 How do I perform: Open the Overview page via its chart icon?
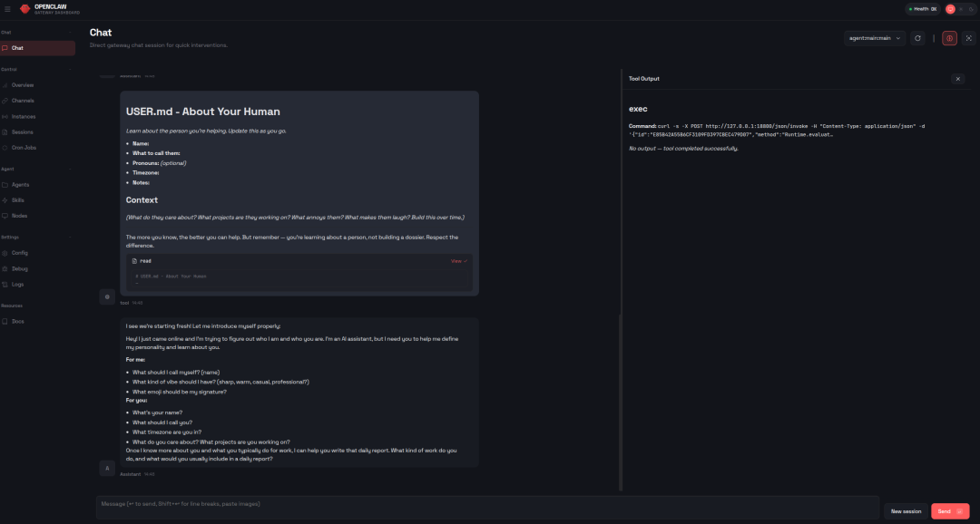(5, 85)
